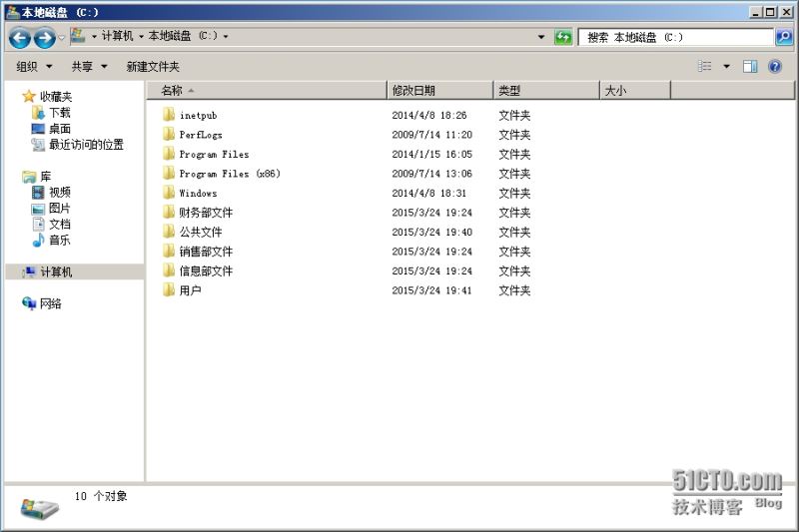Toggle the preview pane icon
Screen dimensions: 799x532
click(x=750, y=66)
